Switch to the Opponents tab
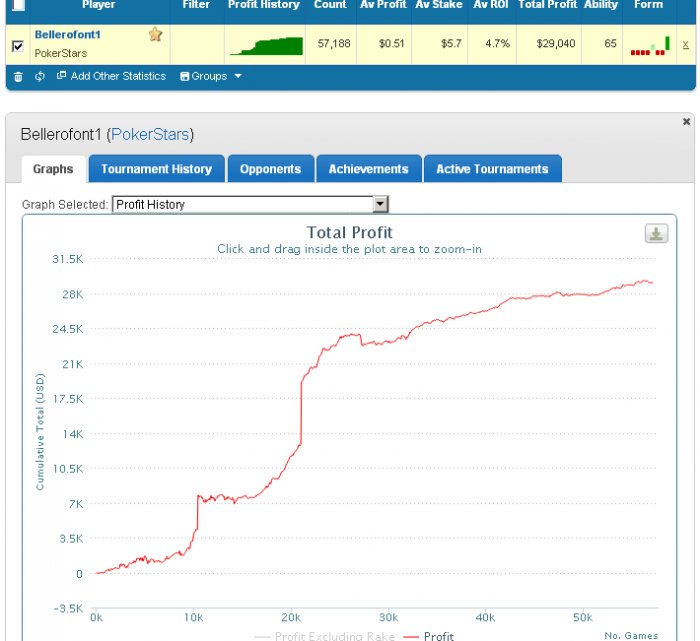Viewport: 700px width, 641px height. click(271, 169)
